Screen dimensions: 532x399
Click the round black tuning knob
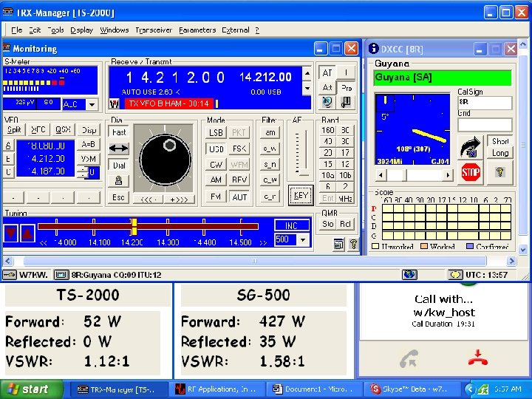[165, 160]
